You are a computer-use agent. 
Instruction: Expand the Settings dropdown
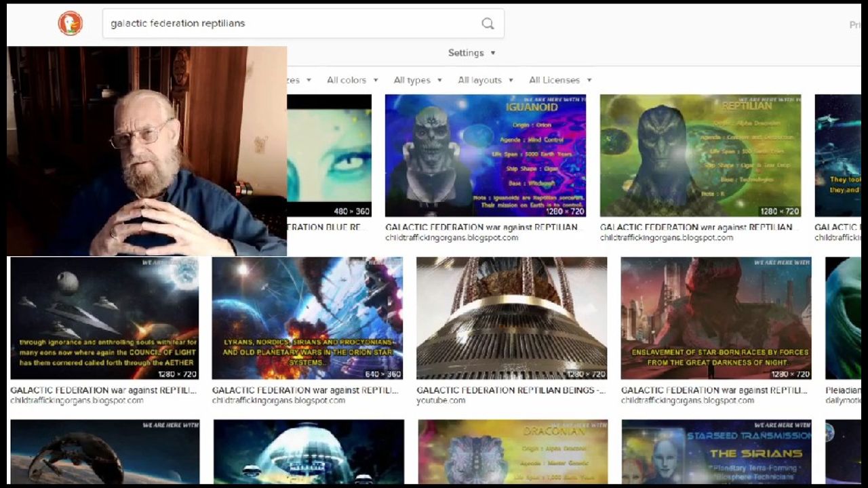point(471,53)
